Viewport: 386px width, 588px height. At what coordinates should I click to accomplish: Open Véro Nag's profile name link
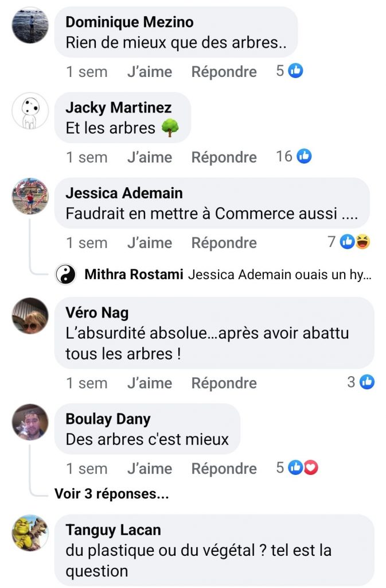(97, 313)
